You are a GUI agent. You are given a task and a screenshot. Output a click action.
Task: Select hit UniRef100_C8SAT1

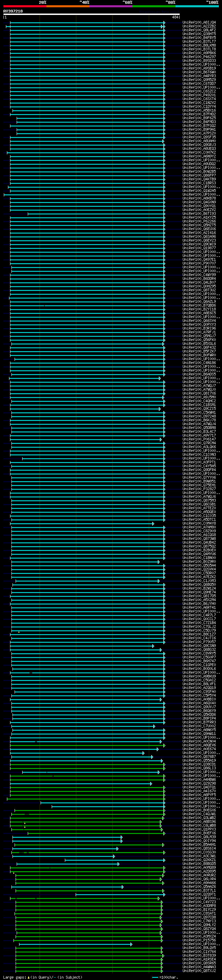pyautogui.click(x=199, y=913)
